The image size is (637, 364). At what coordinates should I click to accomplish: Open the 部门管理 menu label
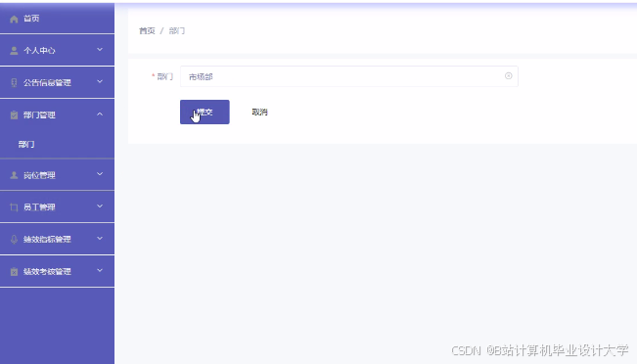coord(39,114)
